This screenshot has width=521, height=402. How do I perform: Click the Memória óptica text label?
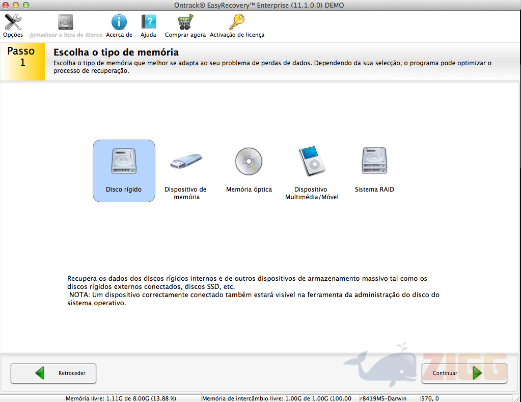[x=249, y=190]
